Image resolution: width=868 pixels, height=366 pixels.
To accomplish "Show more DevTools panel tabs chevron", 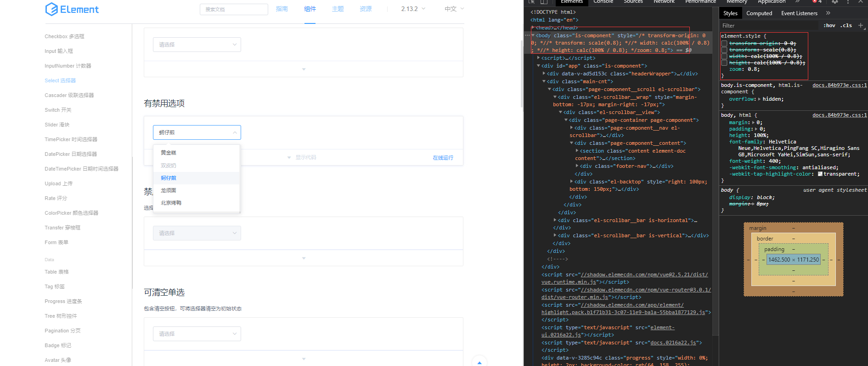I will pos(798,2).
